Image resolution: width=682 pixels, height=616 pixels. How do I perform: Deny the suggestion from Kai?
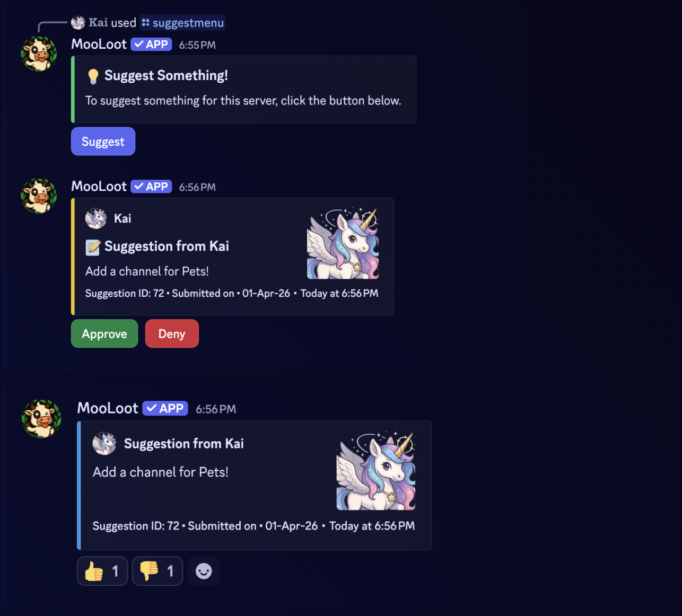pyautogui.click(x=172, y=333)
